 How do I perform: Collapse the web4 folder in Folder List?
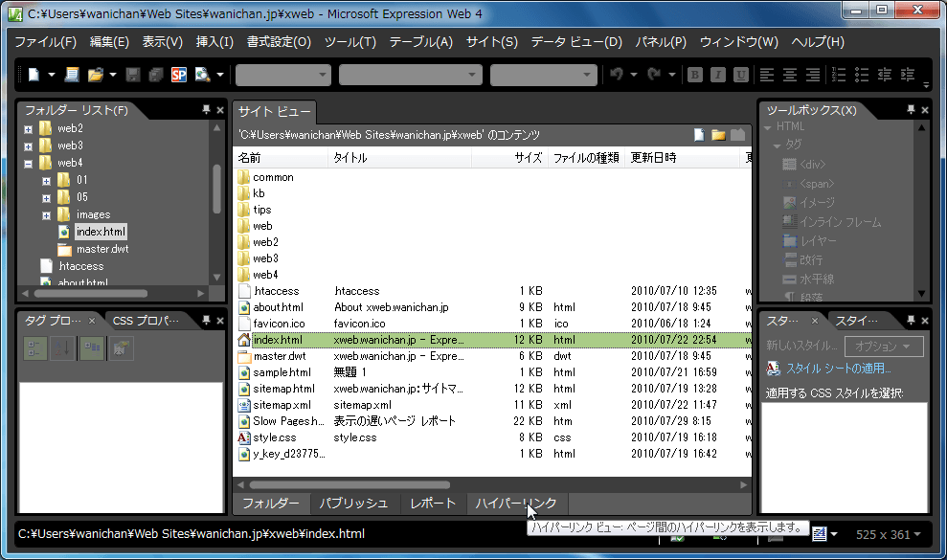[28, 164]
